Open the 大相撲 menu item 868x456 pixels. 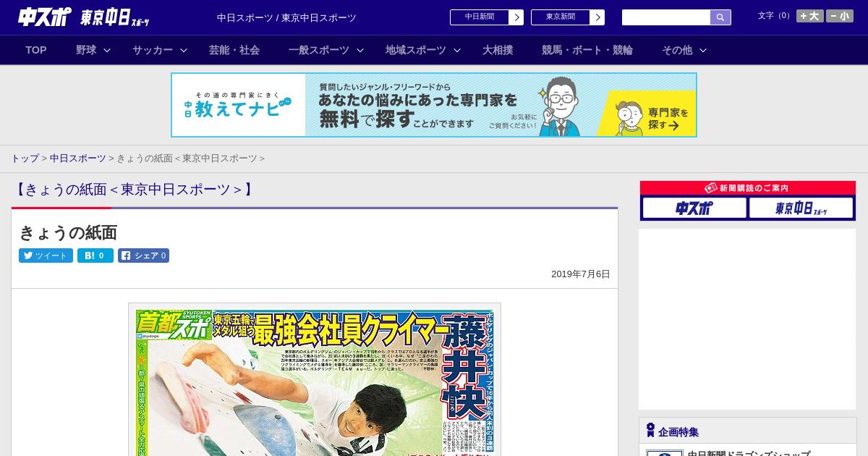(x=498, y=50)
